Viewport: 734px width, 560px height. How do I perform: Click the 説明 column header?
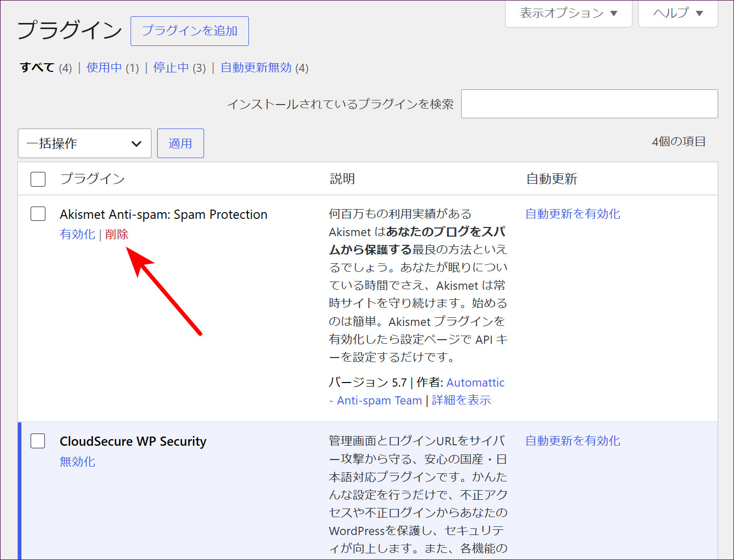pos(342,179)
